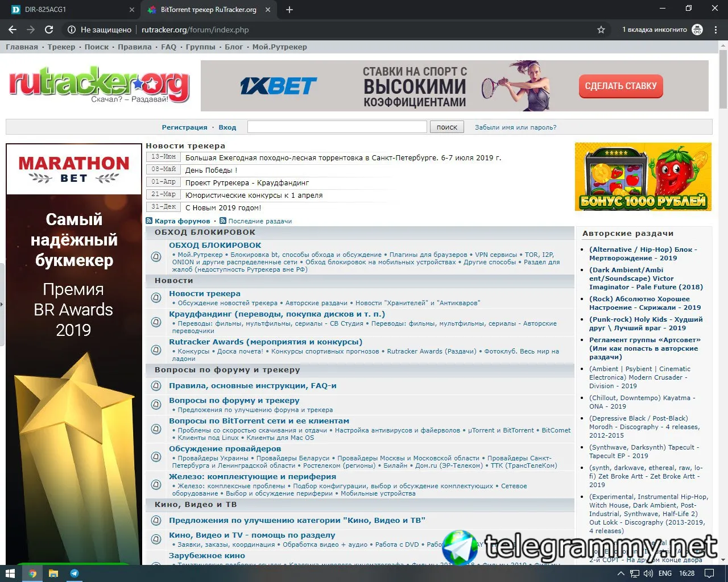The width and height of the screenshot is (728, 582).
Task: Open the Последние раздачи link
Action: click(x=260, y=221)
